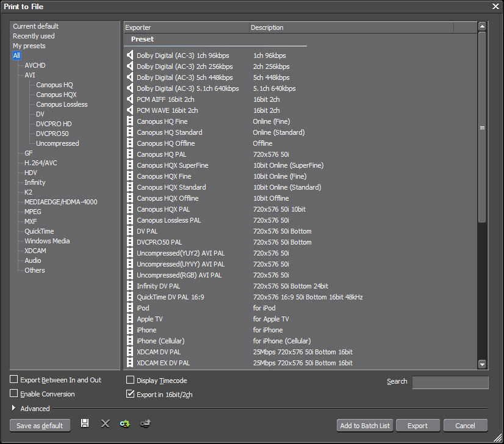Select the All tree node
Viewport: 504px width, 444px height.
coord(16,56)
